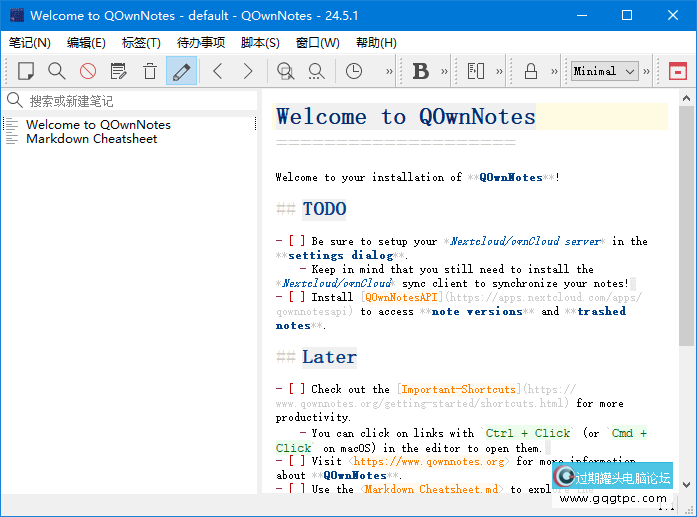Select the Markdown Cheatsheet note
The height and width of the screenshot is (517, 697).
91,139
